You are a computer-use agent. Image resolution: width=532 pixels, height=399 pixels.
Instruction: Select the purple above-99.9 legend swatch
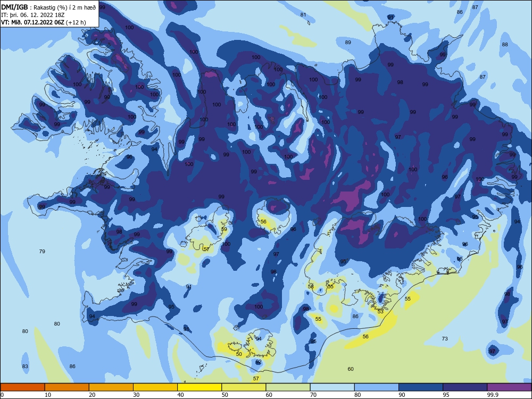pyautogui.click(x=509, y=387)
